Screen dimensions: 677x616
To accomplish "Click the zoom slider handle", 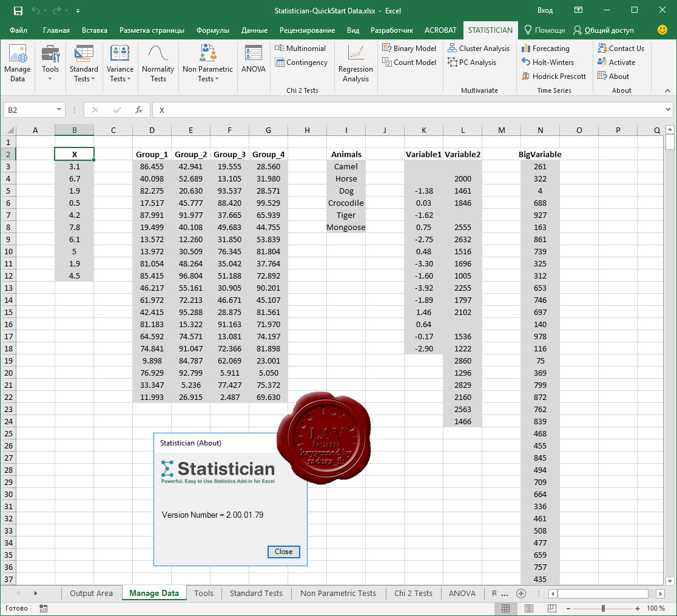I will (x=603, y=608).
